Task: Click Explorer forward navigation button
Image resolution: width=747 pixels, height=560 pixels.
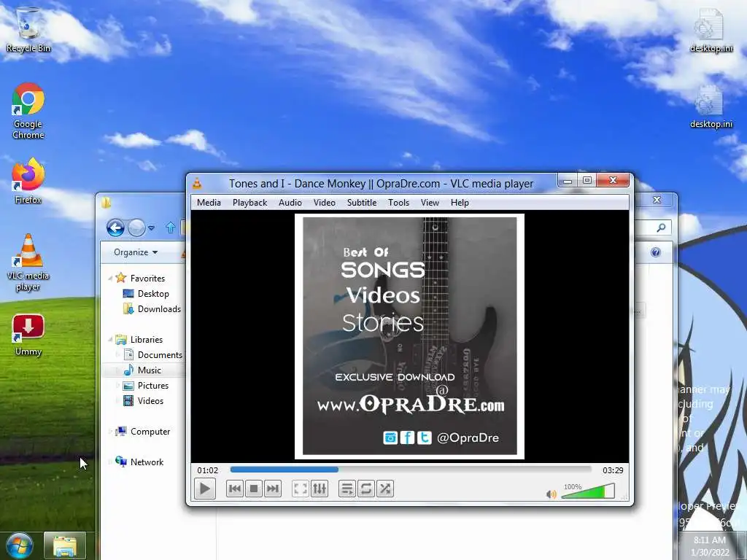Action: [x=136, y=227]
